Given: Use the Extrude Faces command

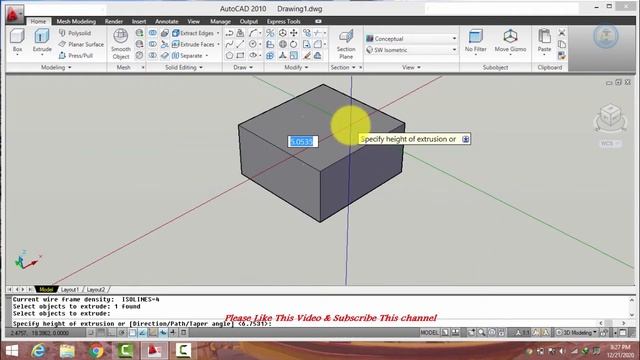Looking at the screenshot, I should point(193,44).
